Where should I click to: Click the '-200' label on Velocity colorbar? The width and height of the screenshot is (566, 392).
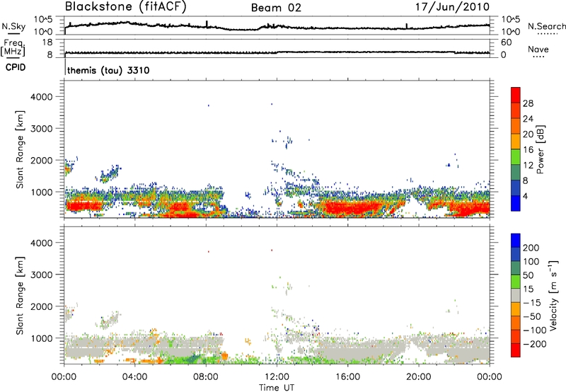coord(535,344)
